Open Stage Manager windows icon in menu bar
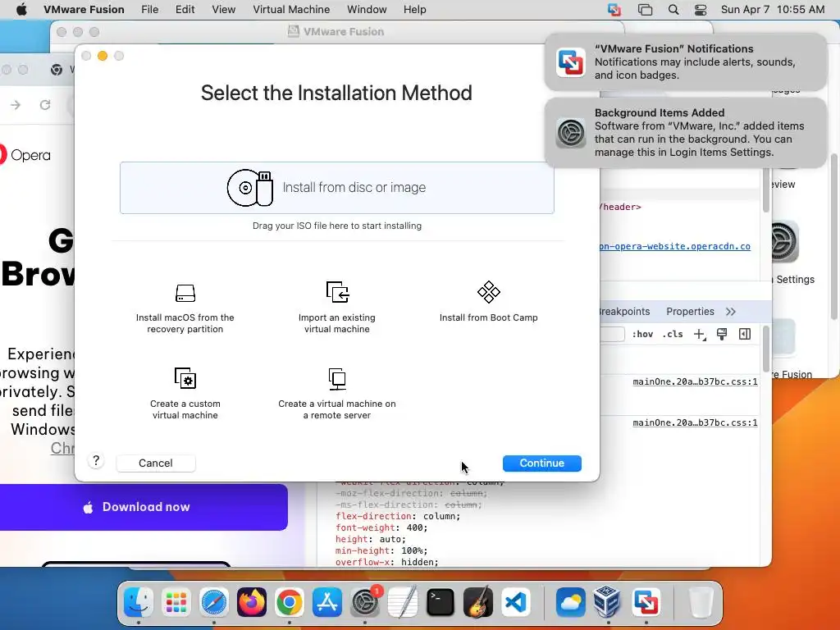840x630 pixels. click(x=645, y=10)
